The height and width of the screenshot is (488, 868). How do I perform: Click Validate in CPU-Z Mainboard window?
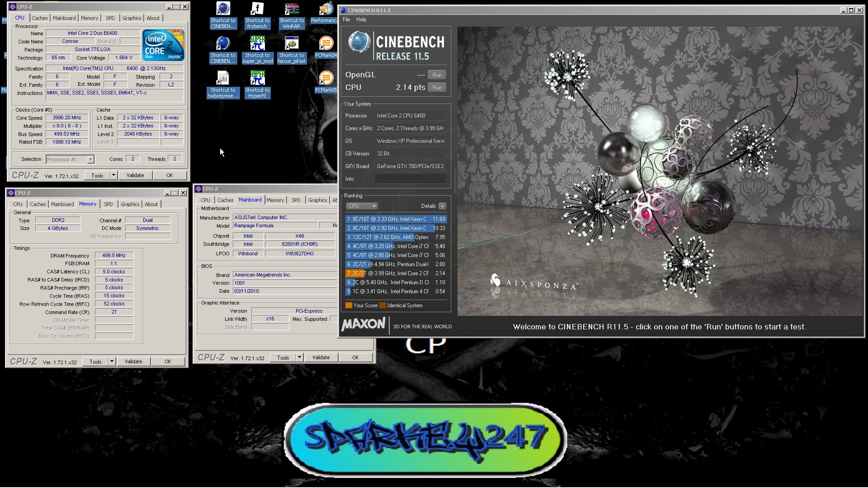321,357
